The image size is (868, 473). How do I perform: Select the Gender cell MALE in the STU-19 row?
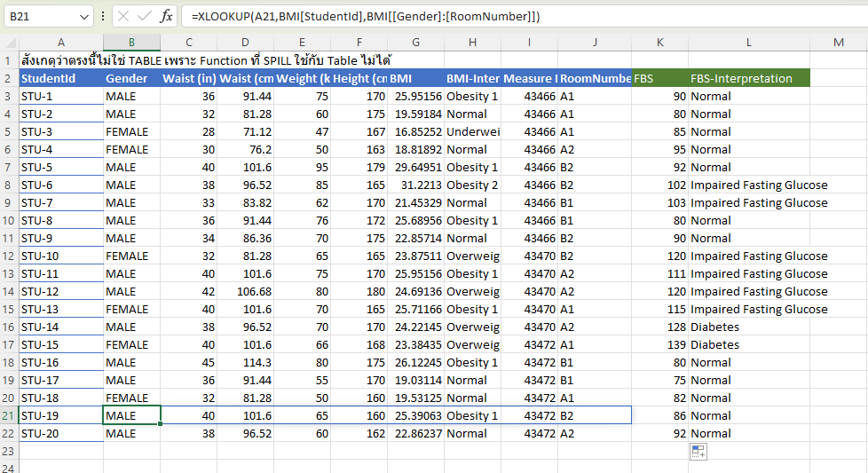coord(131,416)
